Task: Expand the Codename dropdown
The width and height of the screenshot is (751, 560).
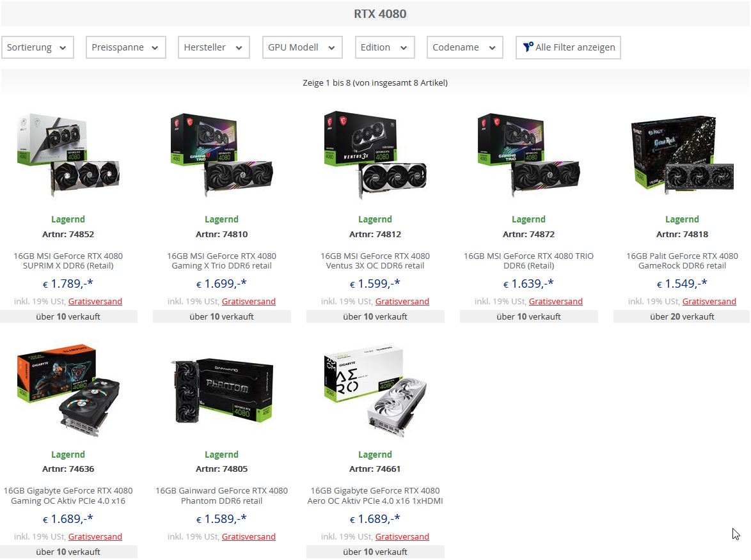Action: click(x=464, y=47)
